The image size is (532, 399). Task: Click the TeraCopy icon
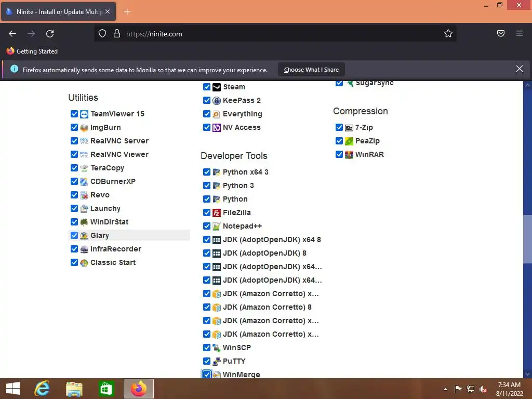pos(84,168)
